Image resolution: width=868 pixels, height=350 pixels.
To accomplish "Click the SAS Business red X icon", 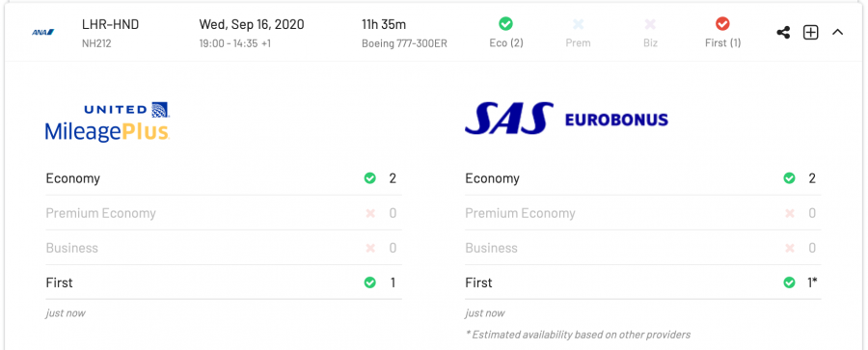I will (789, 248).
